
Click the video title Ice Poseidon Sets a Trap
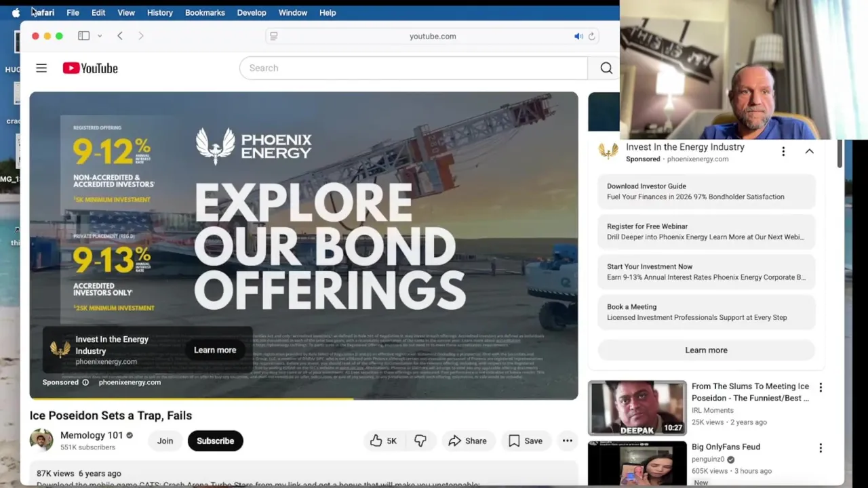click(x=111, y=415)
